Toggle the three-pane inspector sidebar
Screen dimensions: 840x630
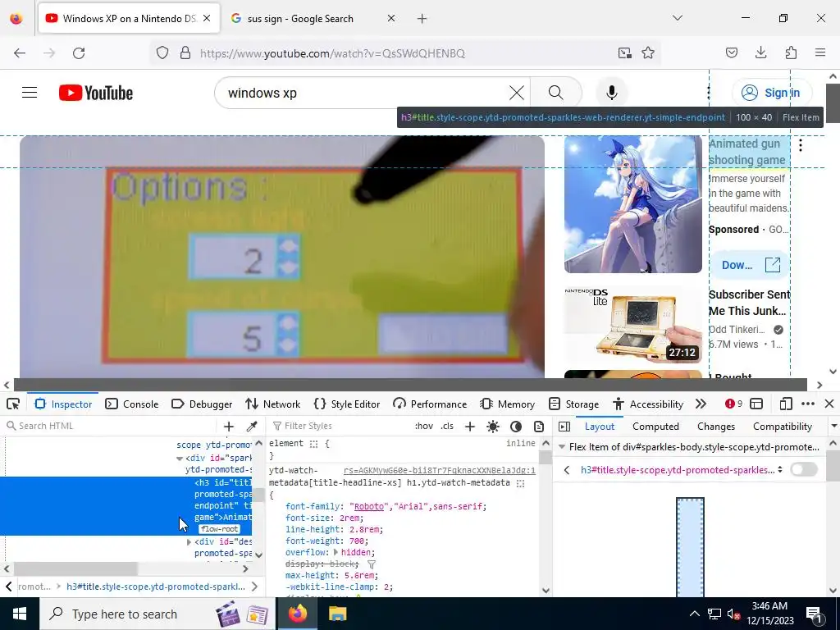[x=564, y=427]
